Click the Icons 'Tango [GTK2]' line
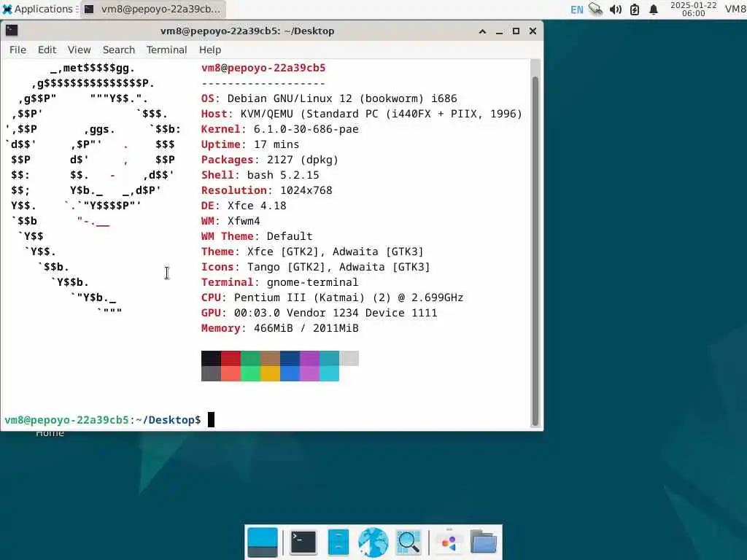Image resolution: width=747 pixels, height=560 pixels. [x=286, y=267]
